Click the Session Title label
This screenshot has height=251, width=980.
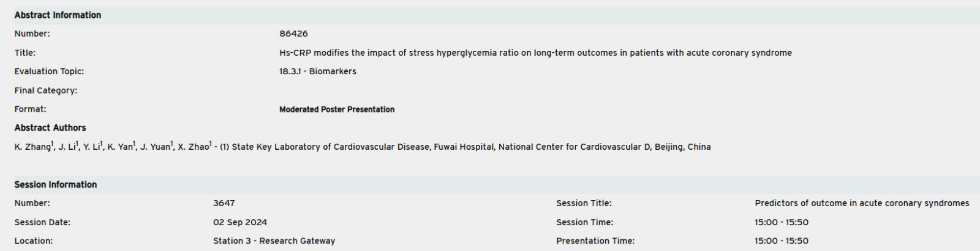[583, 203]
